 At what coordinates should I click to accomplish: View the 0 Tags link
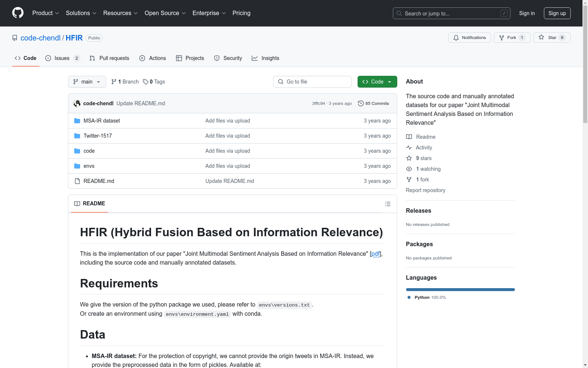(x=154, y=82)
